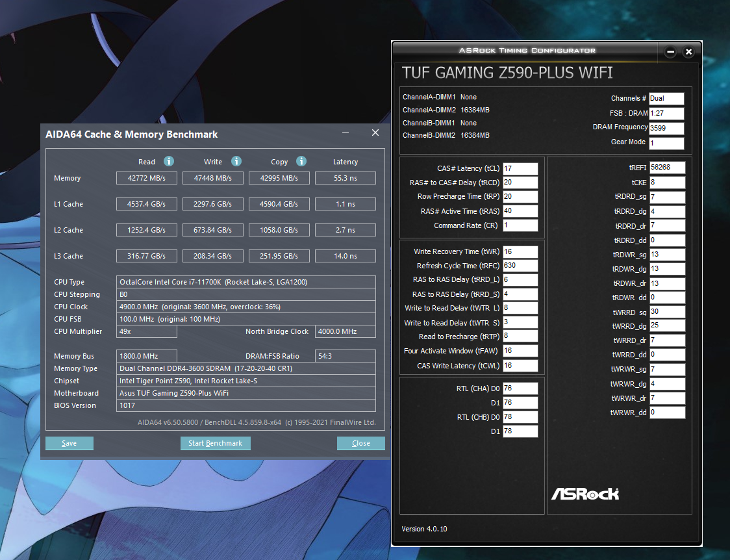Click the Refresh Cycle Time (tRFC) field

pyautogui.click(x=520, y=265)
